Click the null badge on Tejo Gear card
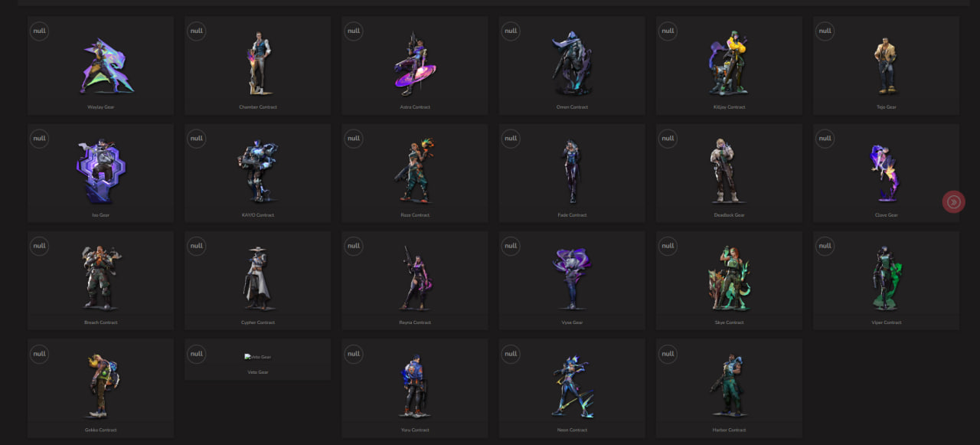Screen dimensions: 980x445 click(825, 31)
